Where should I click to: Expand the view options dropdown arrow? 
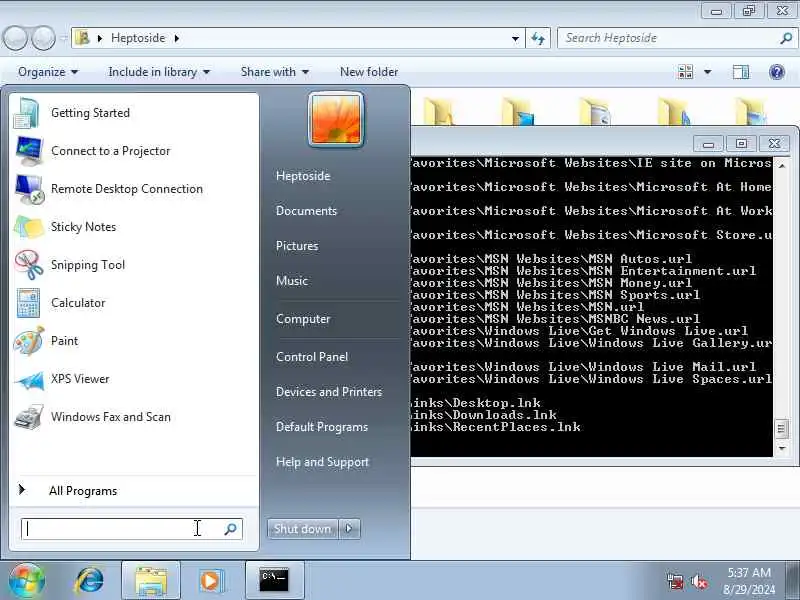click(708, 72)
